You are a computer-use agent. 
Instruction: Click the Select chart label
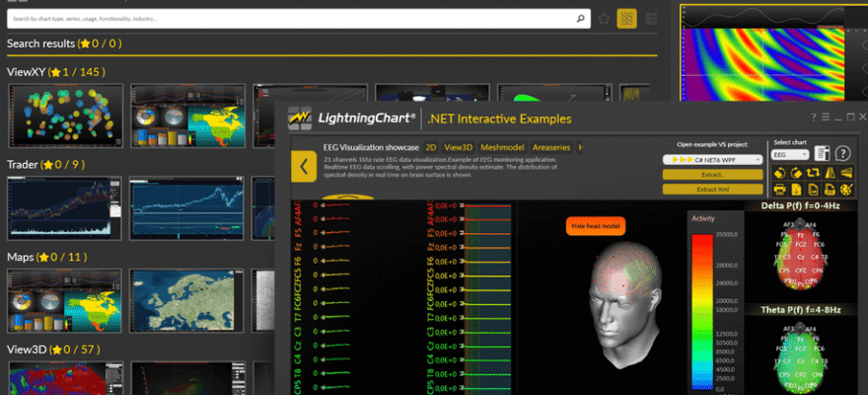coord(788,142)
